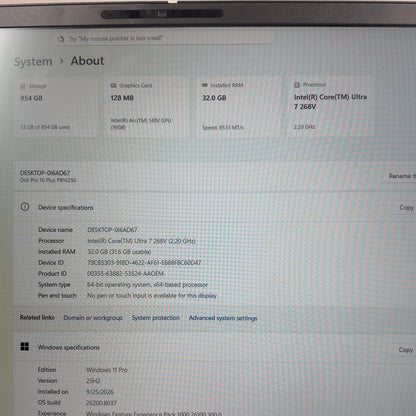Open Domain or workgroup link
The height and width of the screenshot is (416, 416).
(x=93, y=318)
